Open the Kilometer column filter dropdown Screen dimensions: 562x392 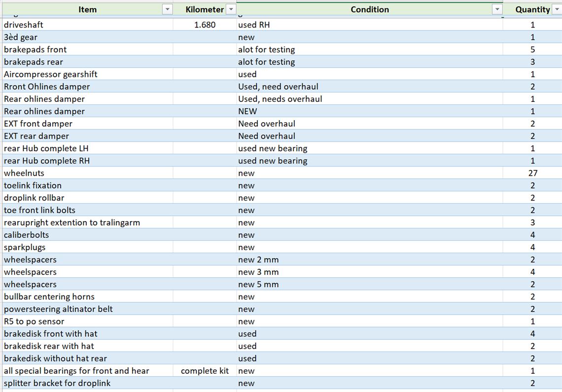point(231,10)
